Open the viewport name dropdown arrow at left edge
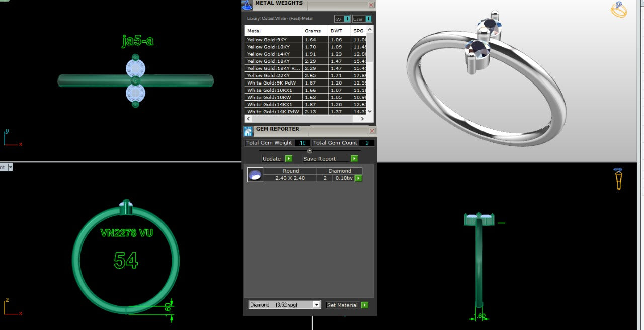 point(10,167)
